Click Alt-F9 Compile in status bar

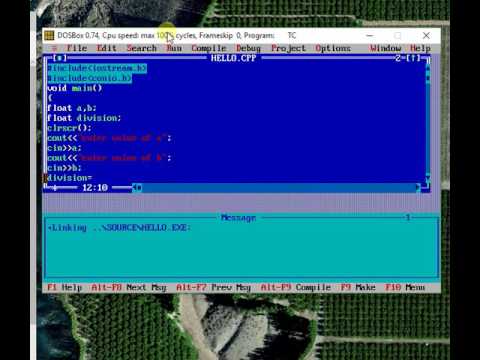[296, 287]
